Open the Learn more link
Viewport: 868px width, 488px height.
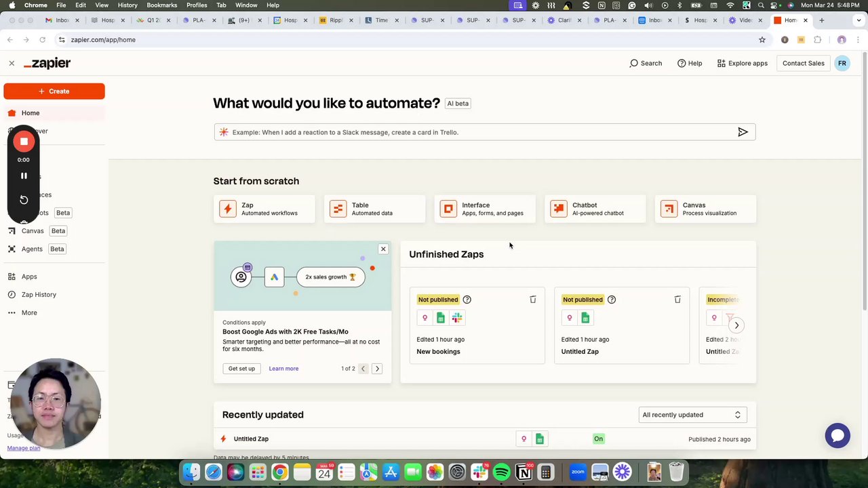tap(283, 369)
